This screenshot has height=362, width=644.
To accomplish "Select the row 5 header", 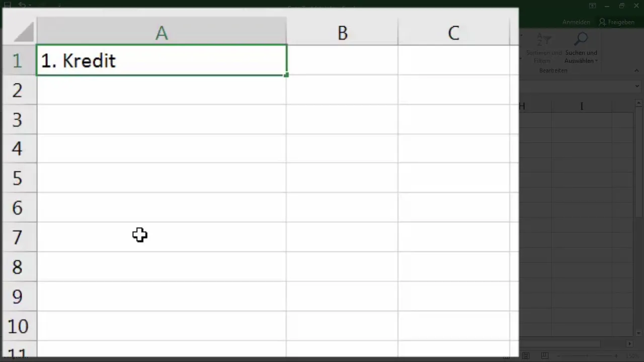I will (x=18, y=178).
